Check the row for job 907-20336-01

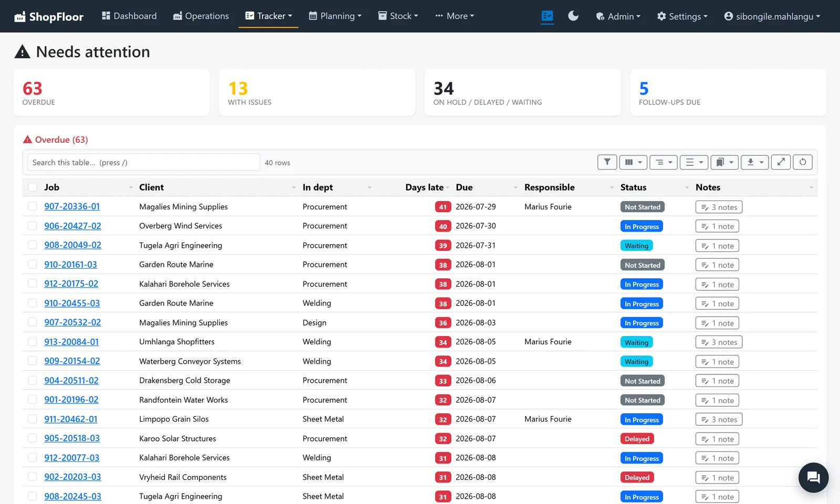[33, 206]
